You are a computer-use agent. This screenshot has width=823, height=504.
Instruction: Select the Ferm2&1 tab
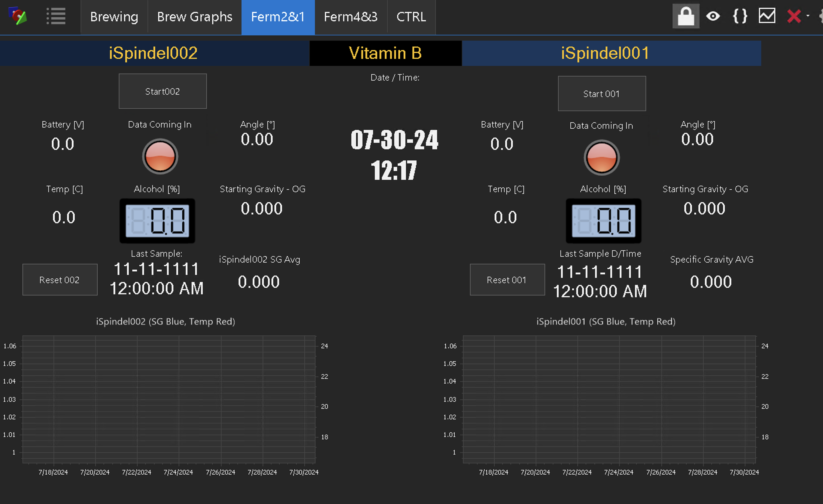click(x=278, y=17)
